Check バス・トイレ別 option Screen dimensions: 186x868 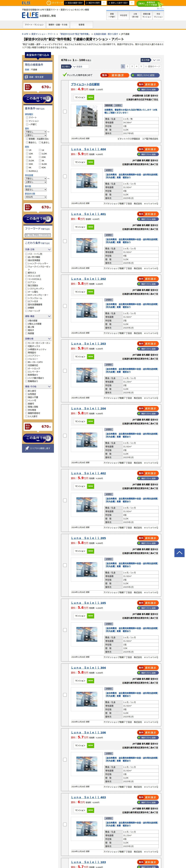click(26, 254)
